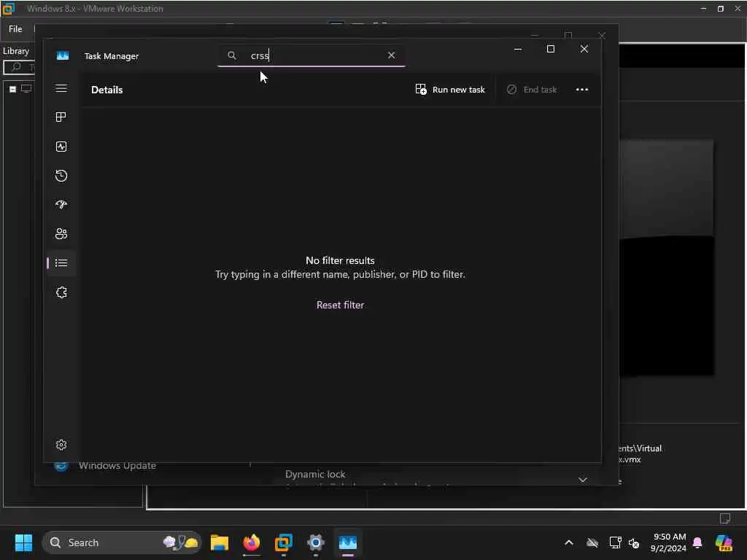
Task: Open Firefox from the taskbar
Action: [x=252, y=542]
